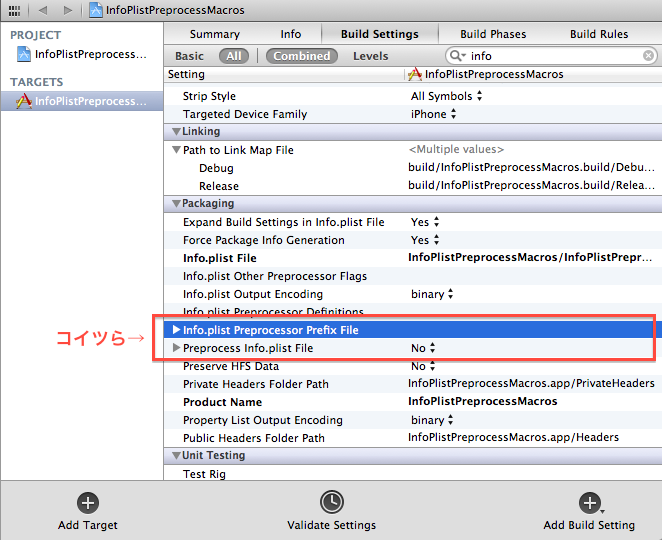Screen dimensions: 662x540
Task: Expand Info.plist Preprocessor Prefix File
Action: (x=176, y=330)
